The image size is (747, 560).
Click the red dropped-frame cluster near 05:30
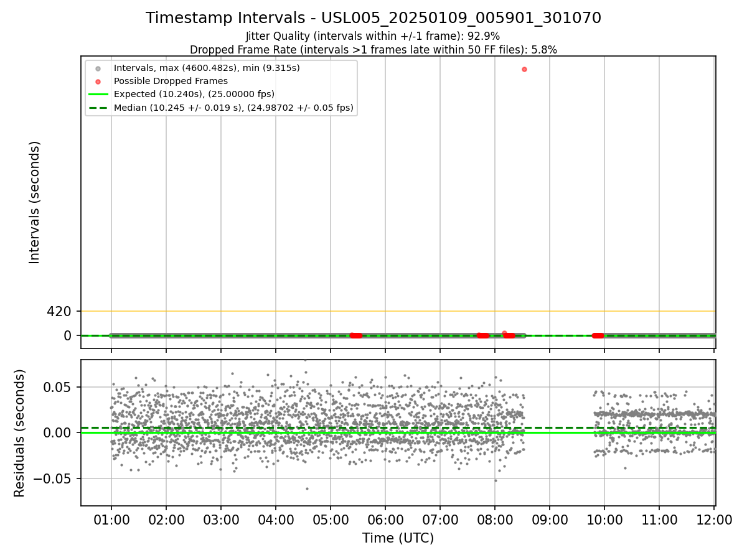coord(355,335)
